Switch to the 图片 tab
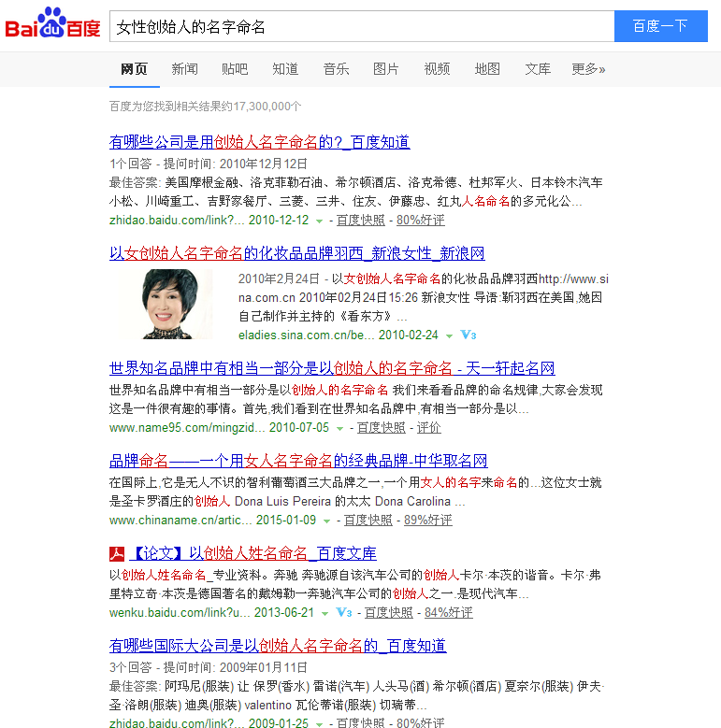 pyautogui.click(x=386, y=69)
